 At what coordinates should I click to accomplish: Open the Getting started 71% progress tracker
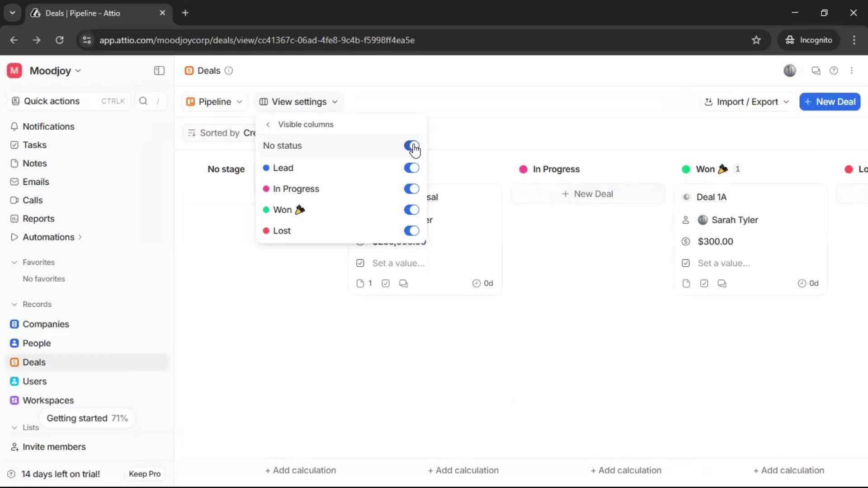click(87, 418)
